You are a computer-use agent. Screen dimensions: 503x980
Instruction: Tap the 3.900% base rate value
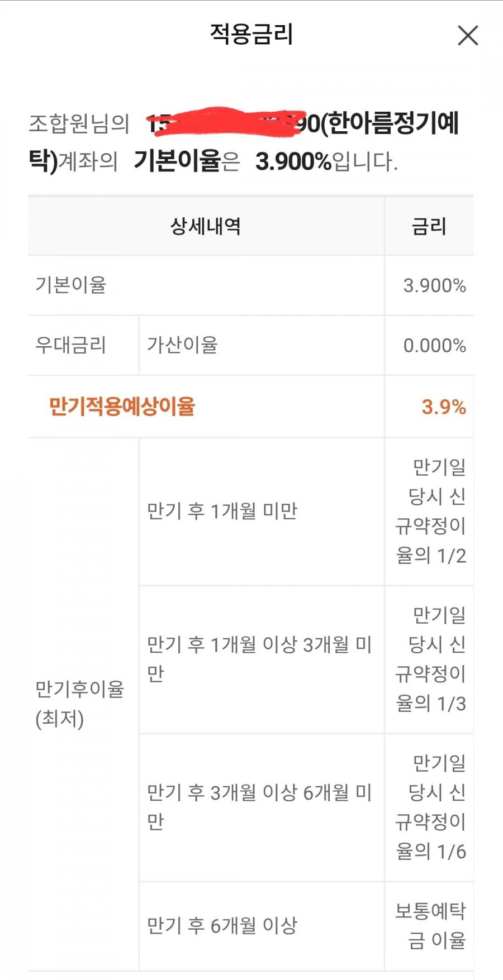(435, 285)
